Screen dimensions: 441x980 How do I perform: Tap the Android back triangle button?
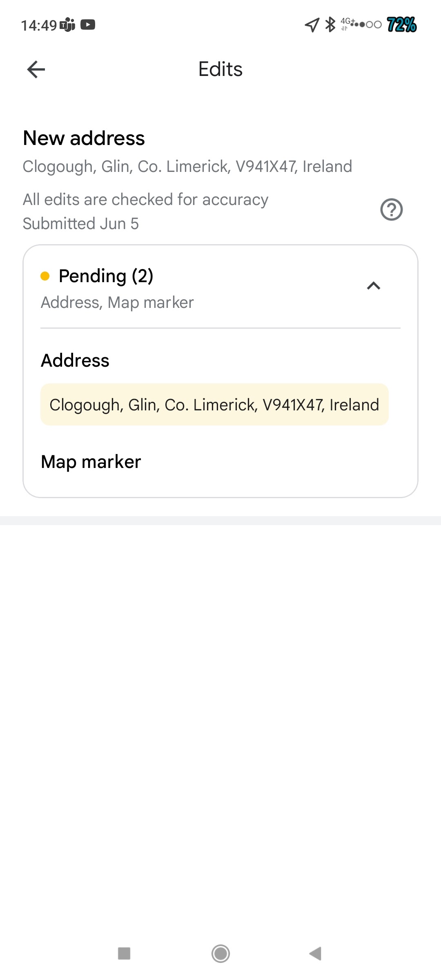click(x=315, y=954)
